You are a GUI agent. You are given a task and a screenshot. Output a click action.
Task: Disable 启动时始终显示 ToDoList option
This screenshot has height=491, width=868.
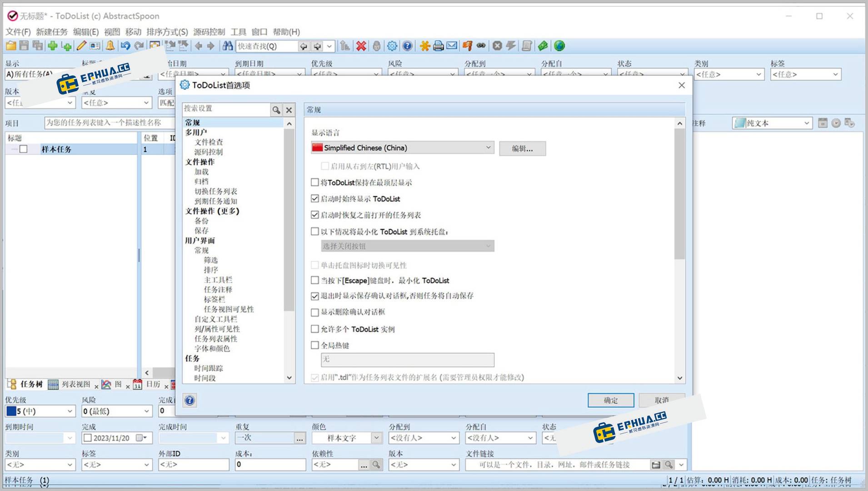[315, 199]
